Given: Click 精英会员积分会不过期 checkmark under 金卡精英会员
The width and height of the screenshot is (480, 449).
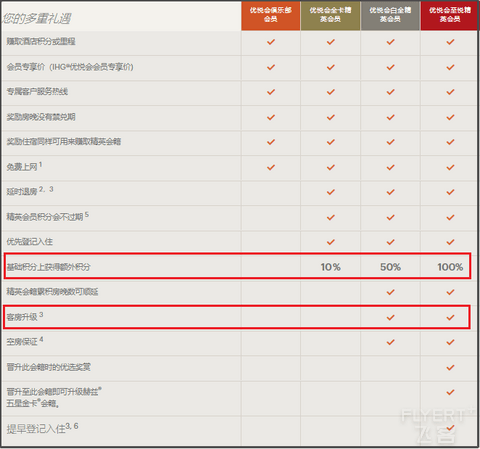Looking at the screenshot, I should click(331, 217).
